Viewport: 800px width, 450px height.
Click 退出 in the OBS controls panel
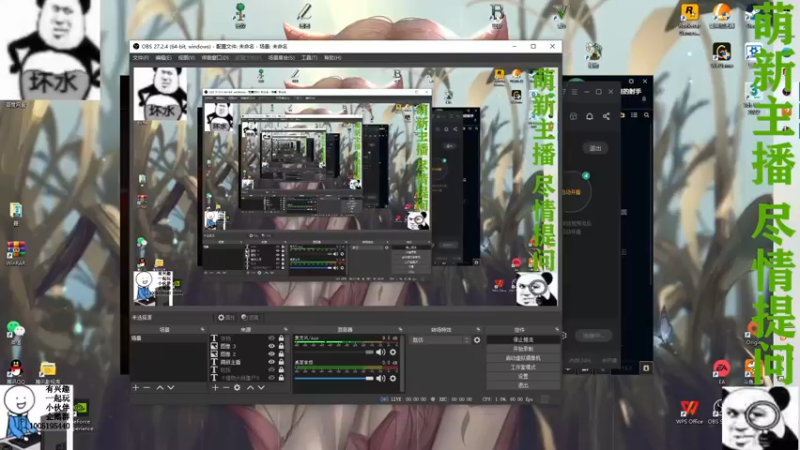pyautogui.click(x=523, y=385)
